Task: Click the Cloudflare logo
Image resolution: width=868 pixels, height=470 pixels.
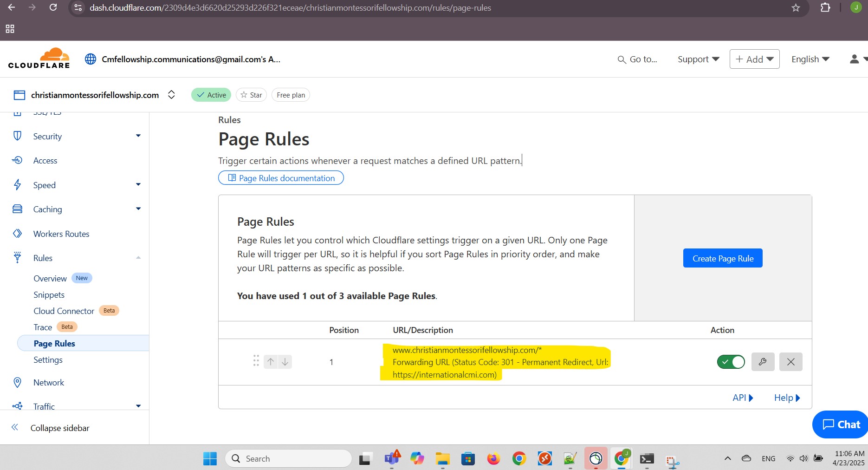Action: [x=39, y=58]
